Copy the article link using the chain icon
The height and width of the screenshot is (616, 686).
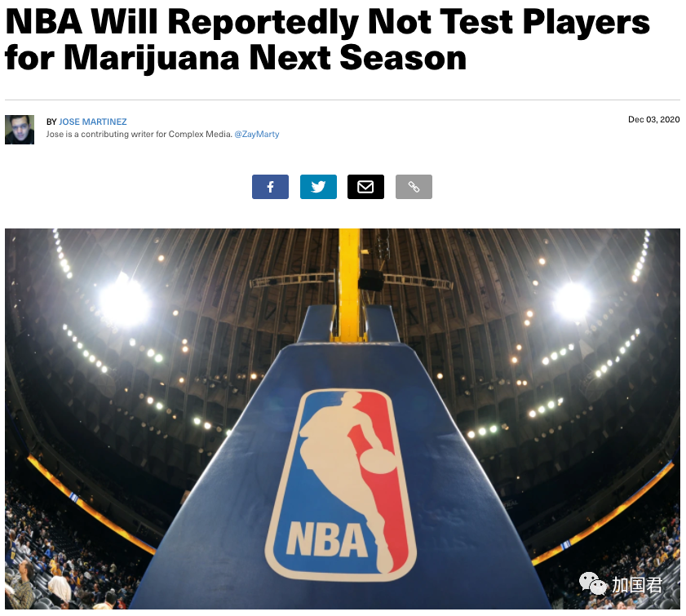(x=414, y=187)
